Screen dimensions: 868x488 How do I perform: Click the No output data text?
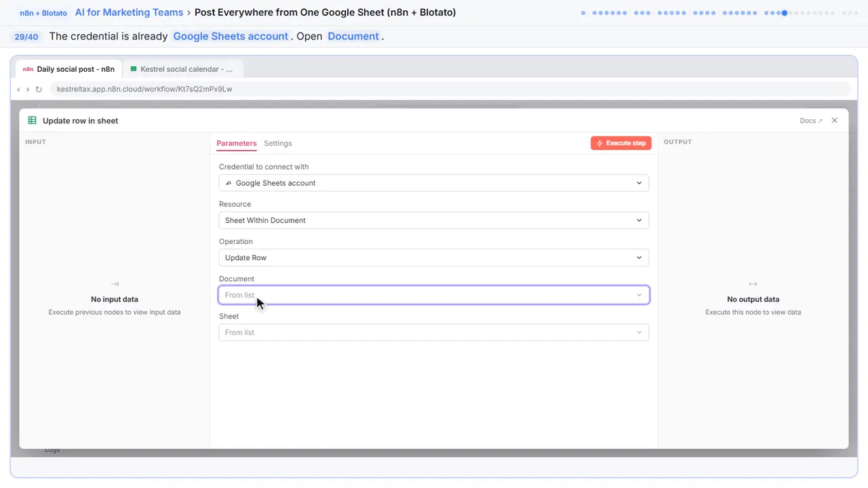(x=753, y=299)
